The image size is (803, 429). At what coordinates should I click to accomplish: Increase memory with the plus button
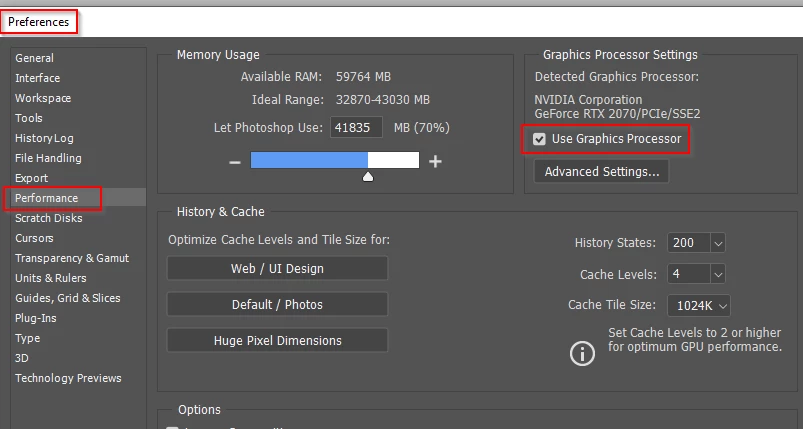click(435, 162)
